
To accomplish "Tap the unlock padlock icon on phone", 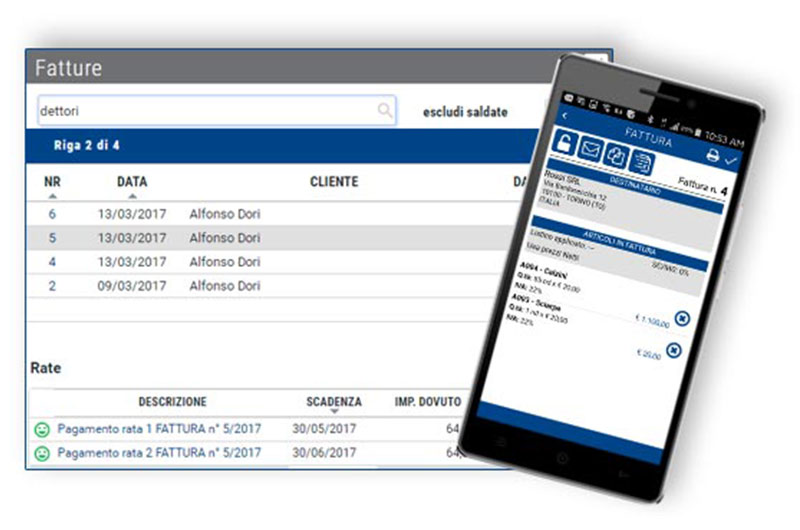I will [564, 143].
